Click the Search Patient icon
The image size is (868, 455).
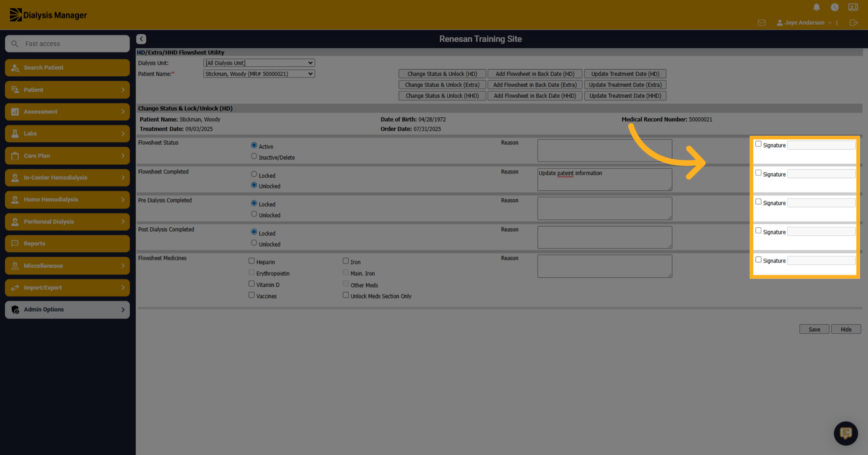pyautogui.click(x=15, y=68)
